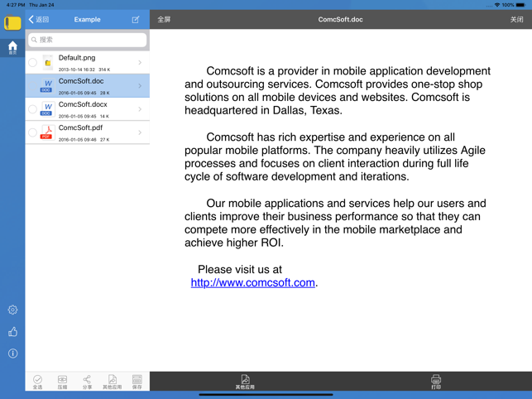The width and height of the screenshot is (532, 399).
Task: Tap the thumbs-up rate icon
Action: (12, 332)
